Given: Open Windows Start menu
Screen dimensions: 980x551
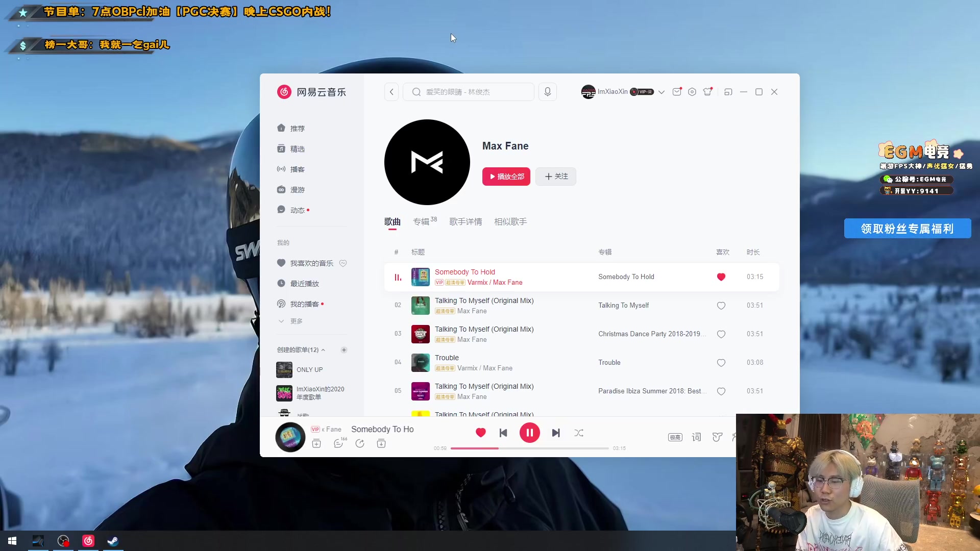Looking at the screenshot, I should click(12, 541).
